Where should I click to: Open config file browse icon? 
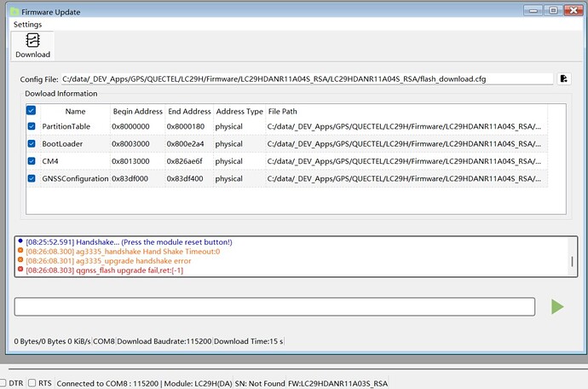[563, 78]
